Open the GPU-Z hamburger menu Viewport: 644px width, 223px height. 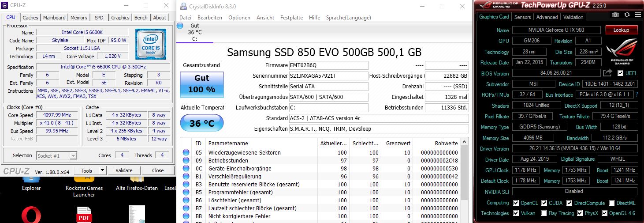(638, 15)
